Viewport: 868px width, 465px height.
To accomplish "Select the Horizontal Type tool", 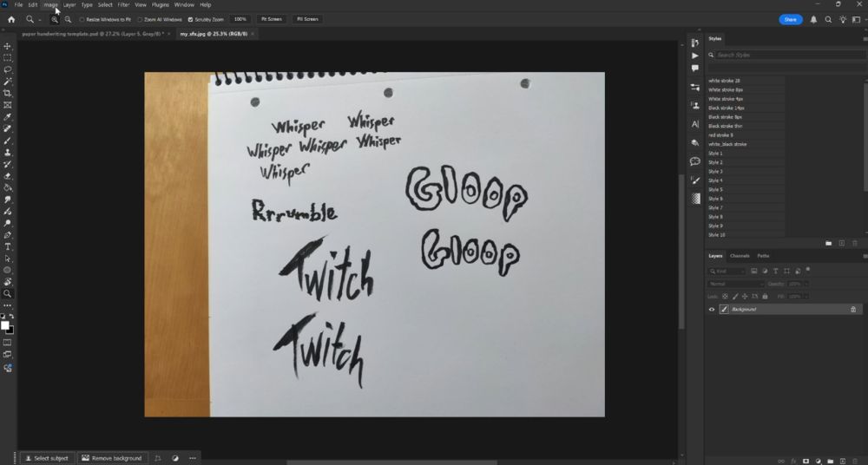I will (8, 247).
